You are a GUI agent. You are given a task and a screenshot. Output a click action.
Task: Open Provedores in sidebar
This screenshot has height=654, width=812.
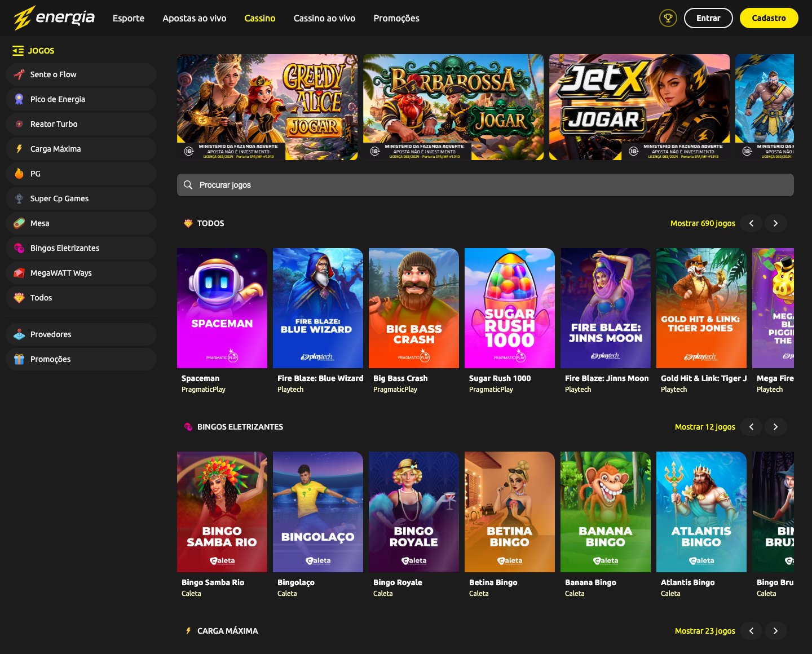(x=81, y=334)
